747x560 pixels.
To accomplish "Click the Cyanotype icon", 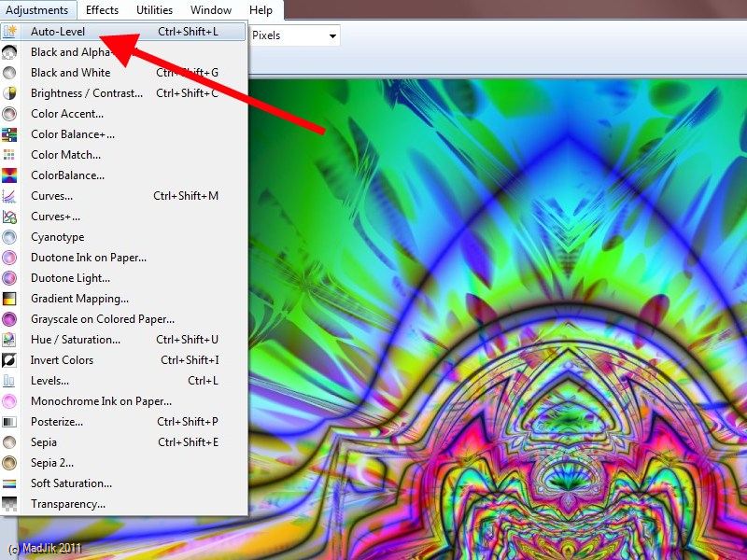I will point(9,237).
